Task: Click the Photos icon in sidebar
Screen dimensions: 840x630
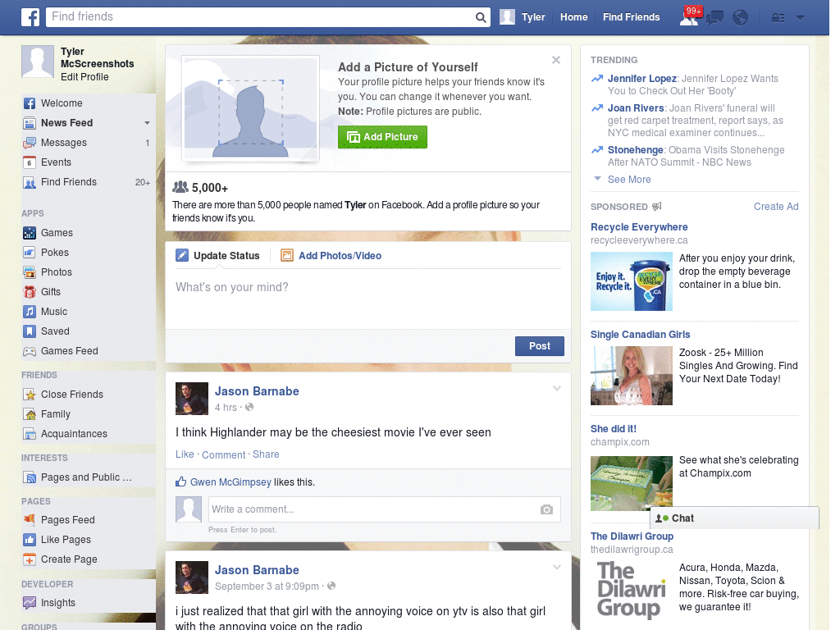Action: (x=30, y=272)
